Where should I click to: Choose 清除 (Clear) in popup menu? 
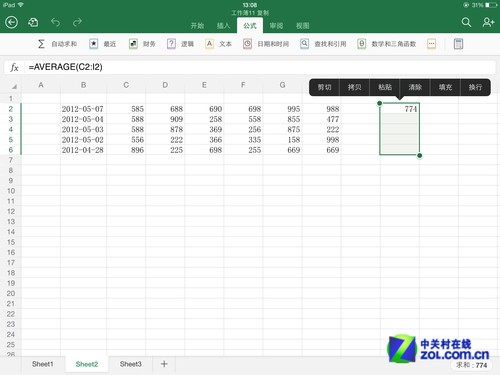415,87
